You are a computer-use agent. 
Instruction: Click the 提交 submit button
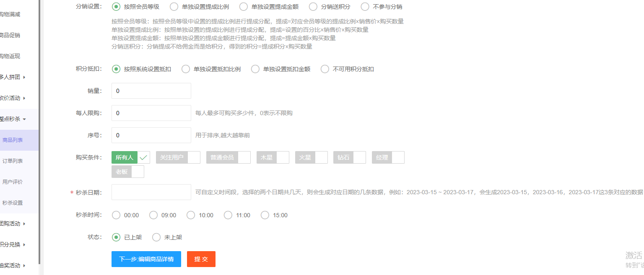(201, 259)
